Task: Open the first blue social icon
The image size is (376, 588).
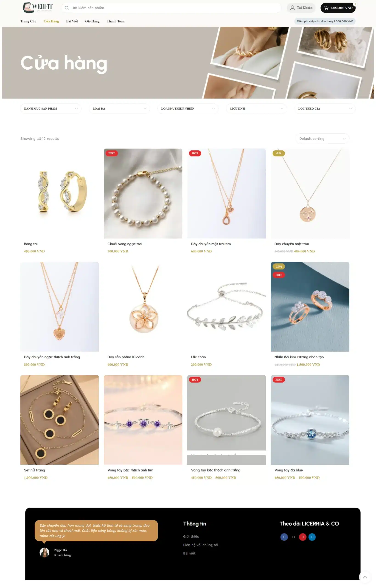Action: click(x=284, y=537)
